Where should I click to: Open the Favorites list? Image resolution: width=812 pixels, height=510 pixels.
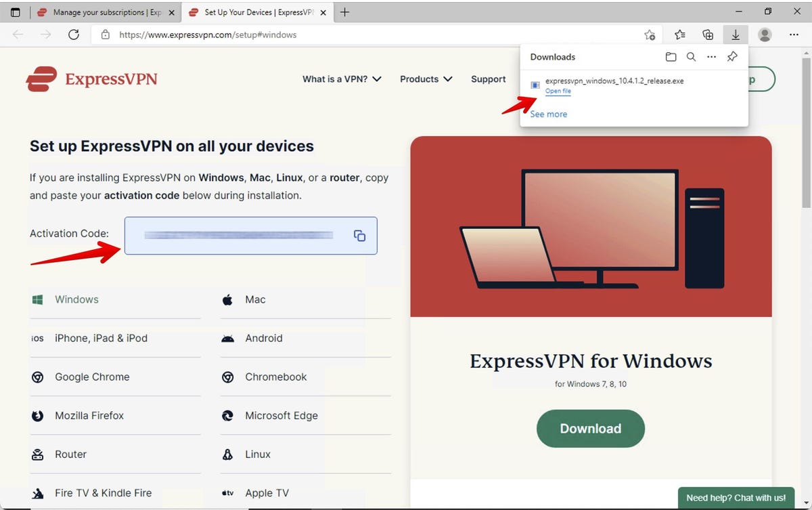coord(679,35)
